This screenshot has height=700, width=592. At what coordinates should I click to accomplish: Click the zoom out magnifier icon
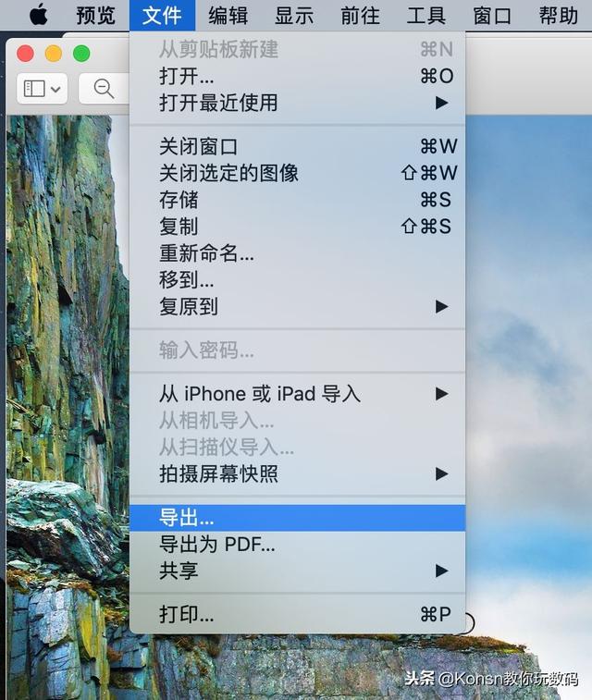104,89
